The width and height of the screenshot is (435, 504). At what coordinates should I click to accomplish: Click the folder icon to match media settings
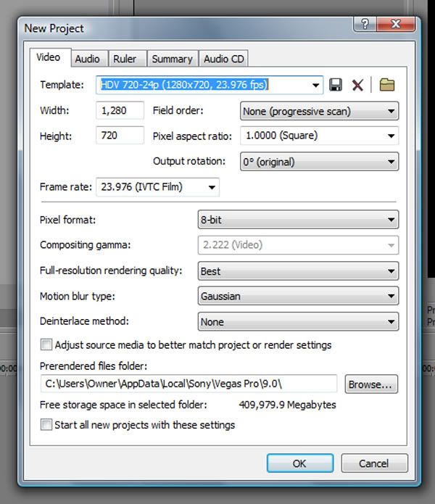(387, 85)
